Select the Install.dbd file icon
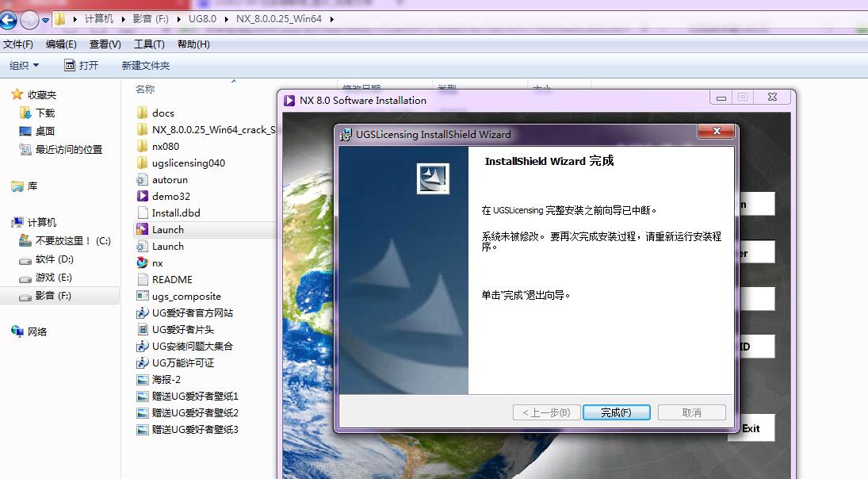This screenshot has height=479, width=868. click(142, 213)
